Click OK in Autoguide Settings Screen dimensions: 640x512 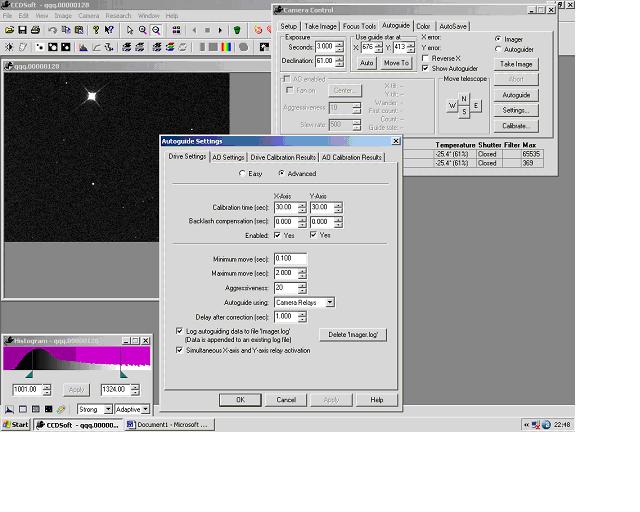click(x=240, y=400)
